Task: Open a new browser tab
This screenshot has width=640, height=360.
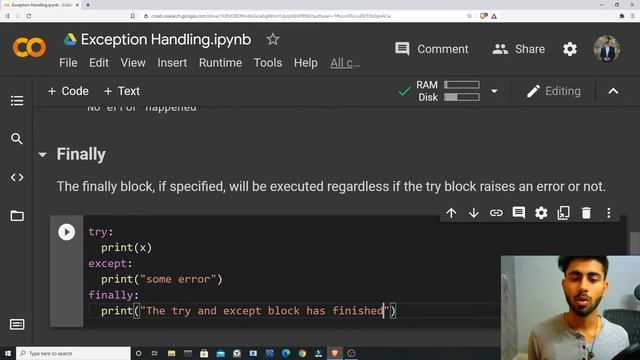Action: [x=88, y=5]
